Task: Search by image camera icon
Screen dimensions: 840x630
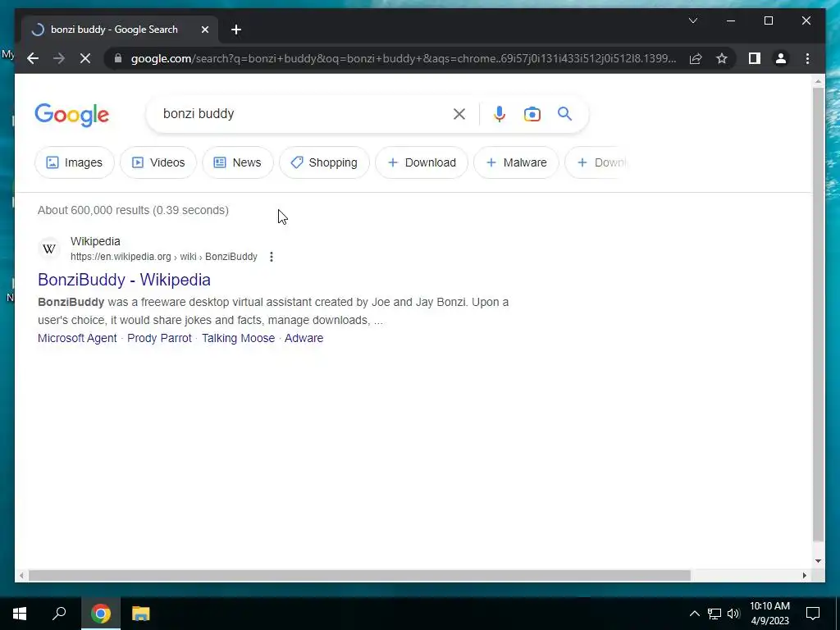Action: pyautogui.click(x=532, y=113)
